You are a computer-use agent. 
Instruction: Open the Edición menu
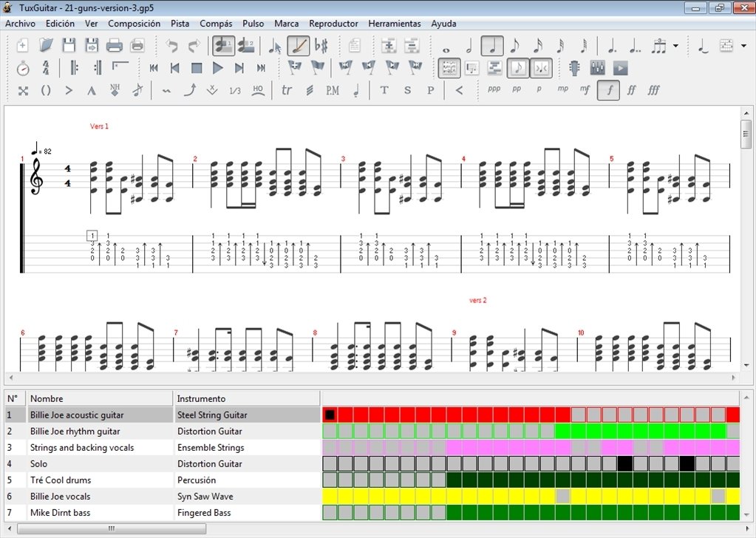tap(60, 24)
